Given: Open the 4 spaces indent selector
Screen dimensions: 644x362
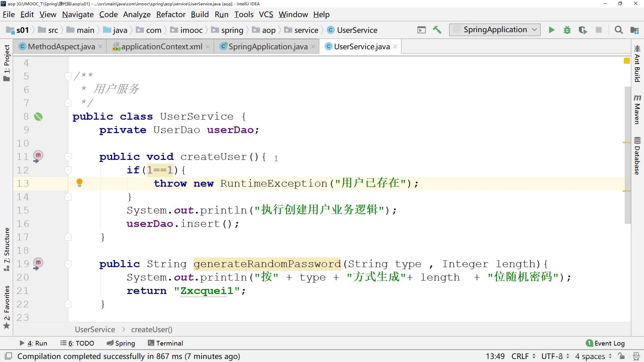Looking at the screenshot, I should 593,356.
